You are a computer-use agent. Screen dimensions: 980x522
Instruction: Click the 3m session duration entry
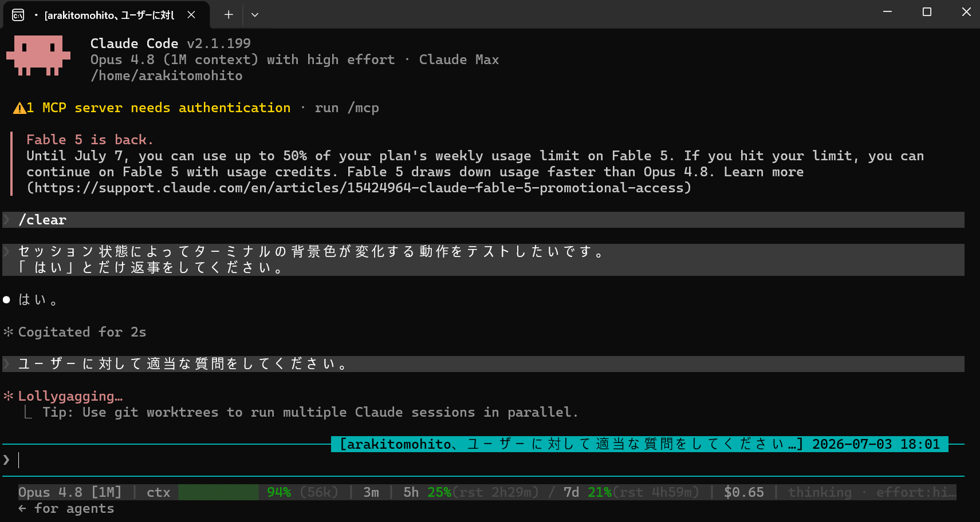[x=371, y=492]
